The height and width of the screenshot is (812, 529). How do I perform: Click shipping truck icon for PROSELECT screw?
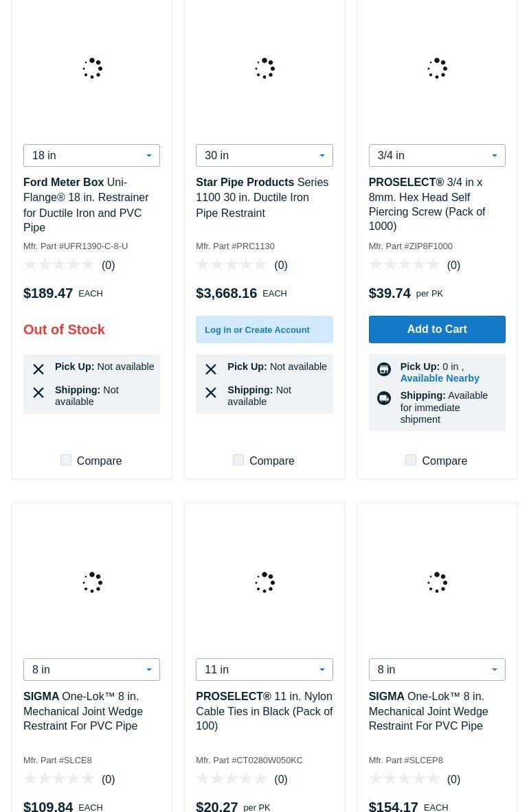tap(383, 398)
